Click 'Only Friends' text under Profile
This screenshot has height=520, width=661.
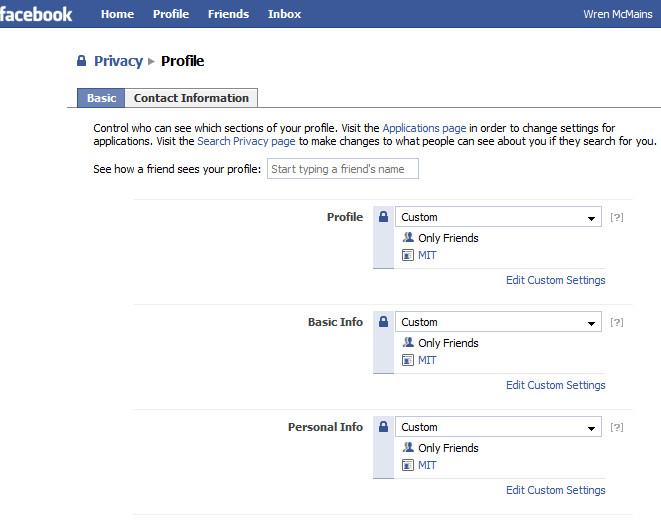pos(448,238)
